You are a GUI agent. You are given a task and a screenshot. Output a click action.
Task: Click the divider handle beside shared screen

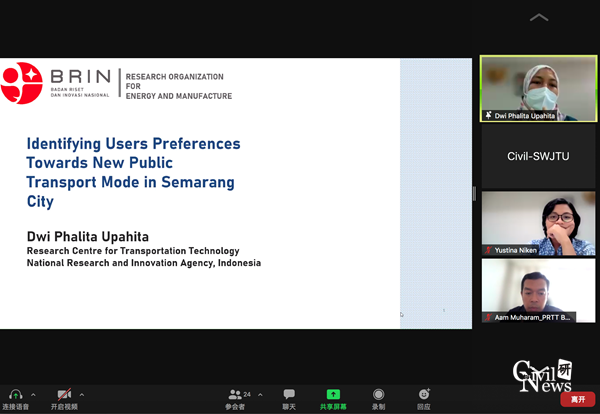pos(475,193)
